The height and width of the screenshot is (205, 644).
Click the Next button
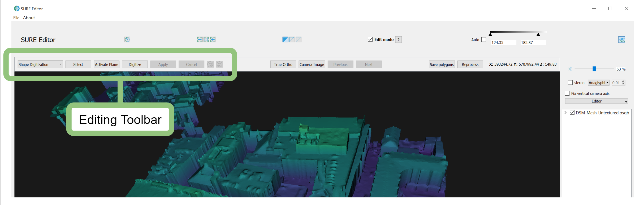pyautogui.click(x=369, y=64)
